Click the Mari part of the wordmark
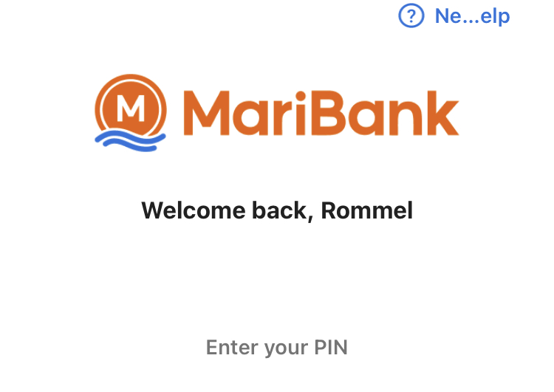The width and height of the screenshot is (554, 392). point(244,113)
